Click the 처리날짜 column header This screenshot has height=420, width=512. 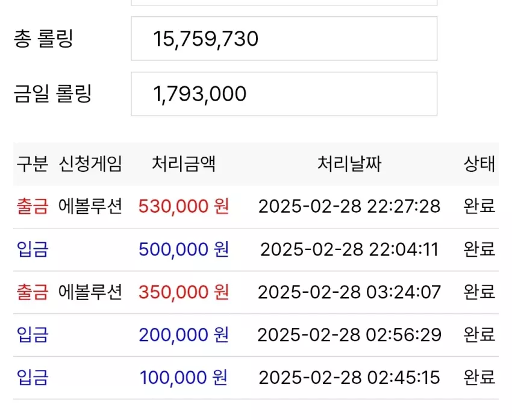pyautogui.click(x=349, y=164)
